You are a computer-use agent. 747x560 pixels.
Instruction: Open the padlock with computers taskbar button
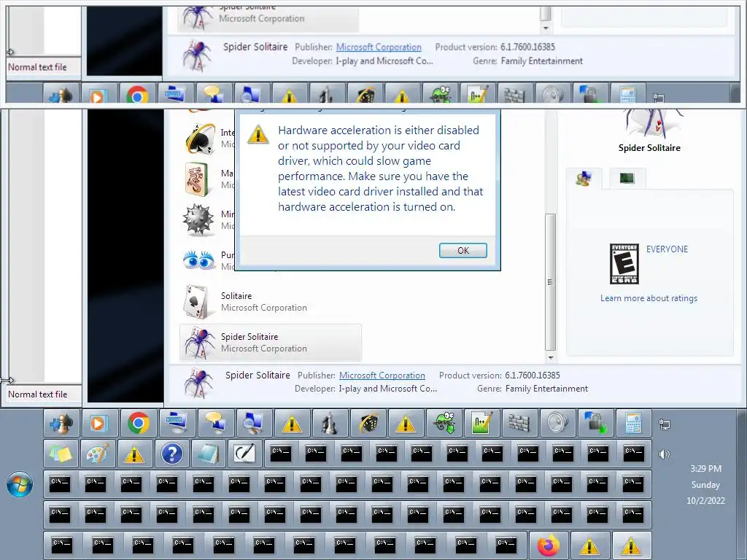pyautogui.click(x=595, y=423)
